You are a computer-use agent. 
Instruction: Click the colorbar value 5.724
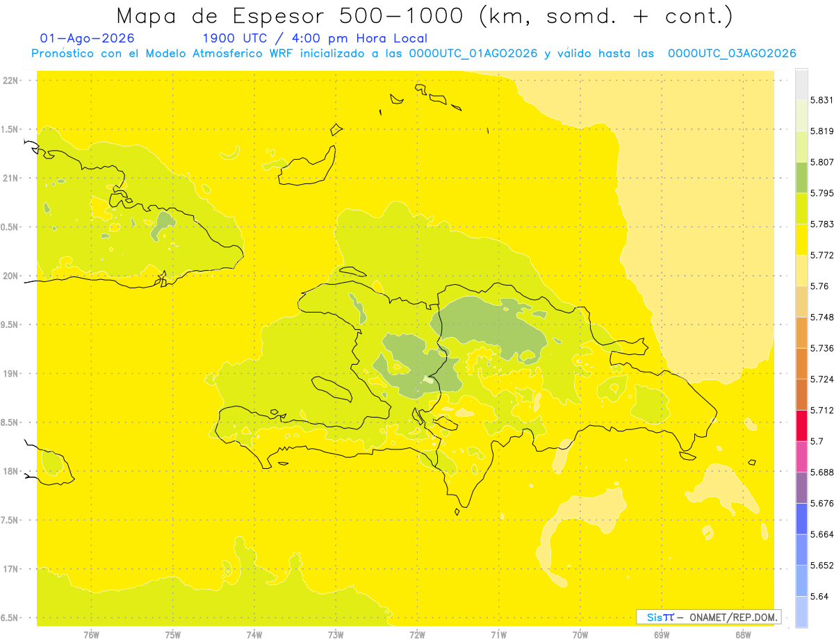coord(822,379)
